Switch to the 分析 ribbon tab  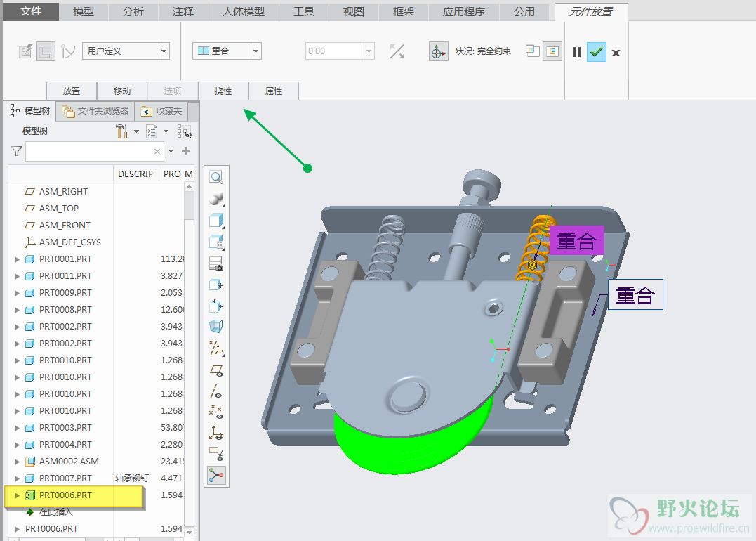(133, 12)
